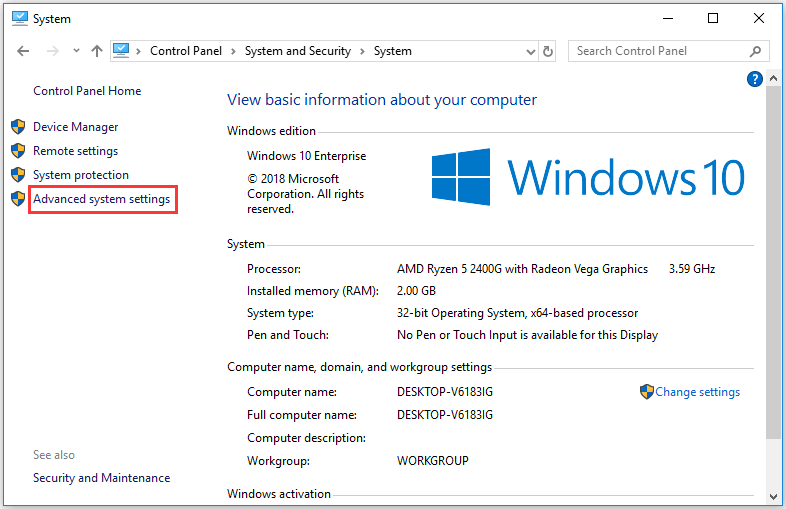Open address bar history dropdown
The height and width of the screenshot is (509, 786).
tap(531, 52)
